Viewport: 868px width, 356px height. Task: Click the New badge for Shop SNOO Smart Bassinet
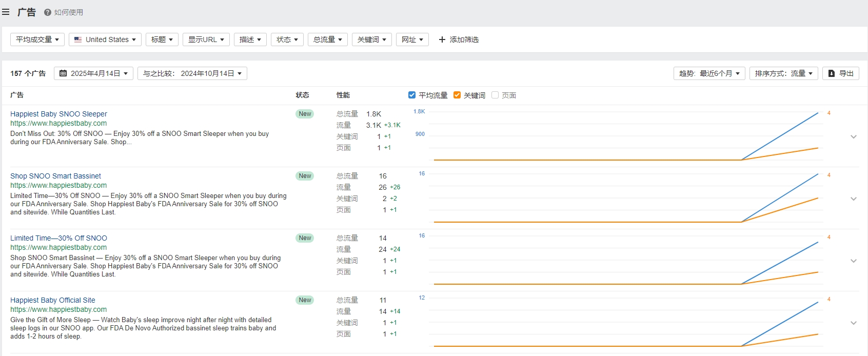click(305, 176)
